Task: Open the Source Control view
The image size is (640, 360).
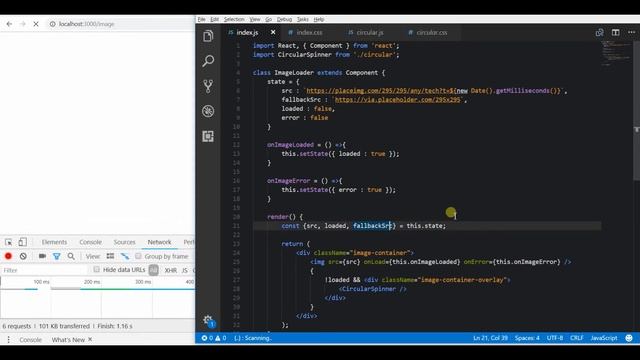Action: tap(208, 86)
